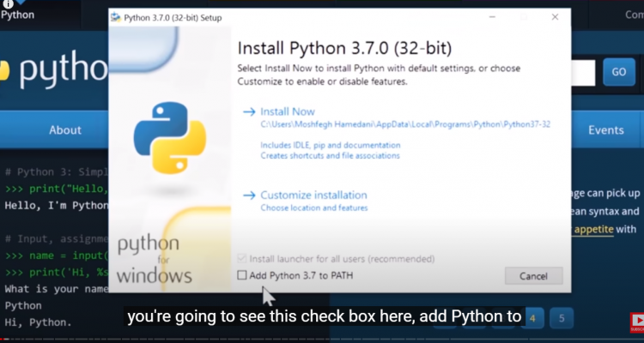The width and height of the screenshot is (644, 343).
Task: Minimize the Python Setup window
Action: pos(492,17)
